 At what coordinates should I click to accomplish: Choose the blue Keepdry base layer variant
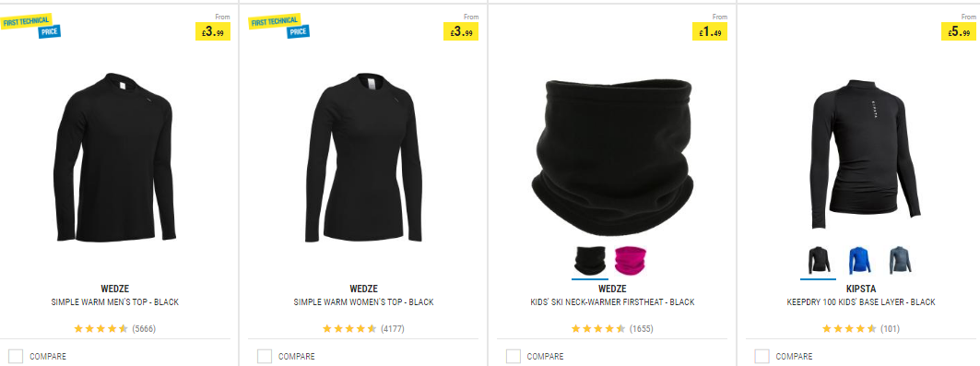tap(858, 261)
